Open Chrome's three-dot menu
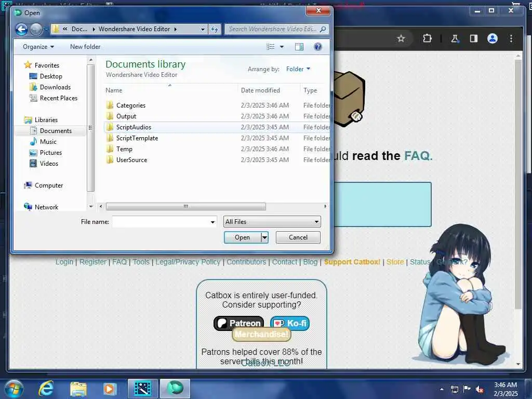Viewport: 532px width, 399px height. coord(511,38)
